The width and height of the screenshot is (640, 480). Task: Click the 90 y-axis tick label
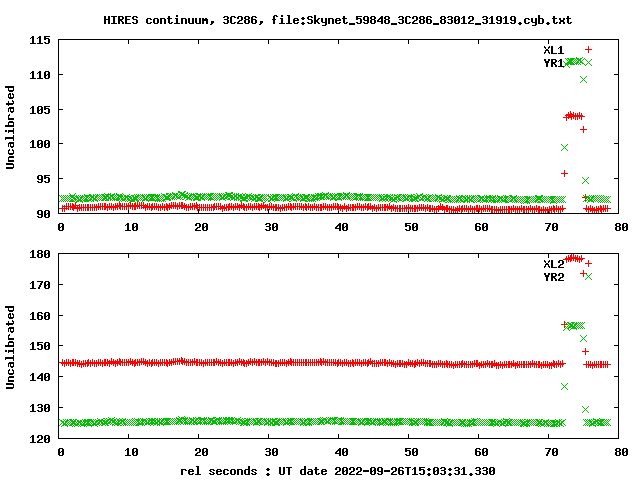(44, 213)
